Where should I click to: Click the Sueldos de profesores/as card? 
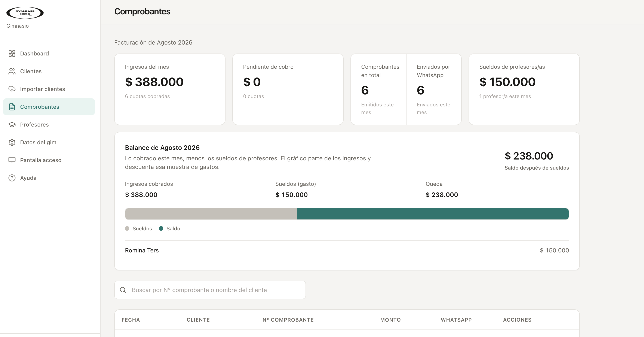coord(524,89)
